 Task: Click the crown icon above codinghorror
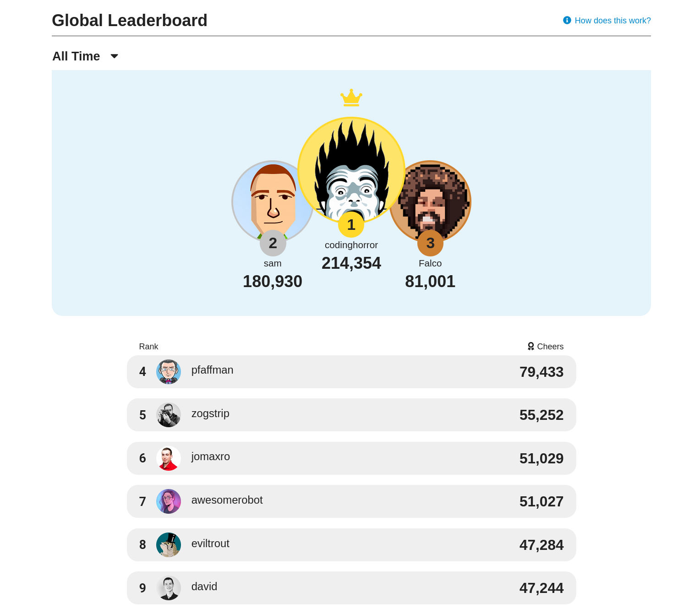click(x=351, y=98)
